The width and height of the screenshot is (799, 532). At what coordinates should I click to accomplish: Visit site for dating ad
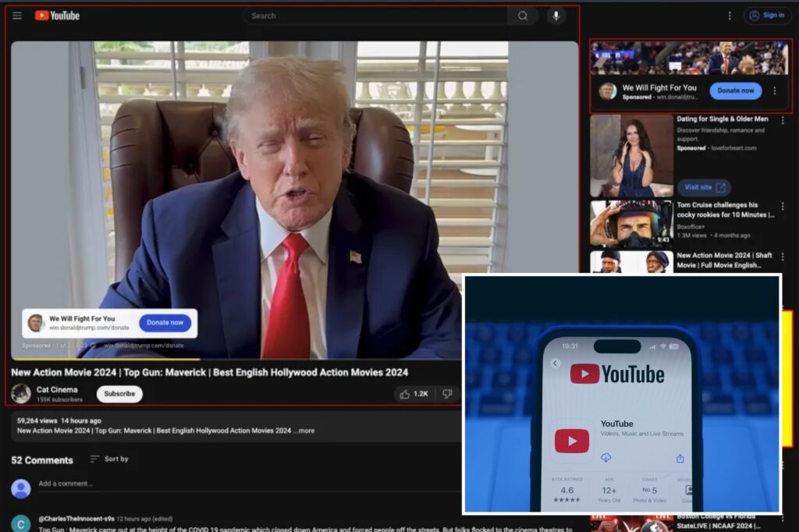[705, 187]
